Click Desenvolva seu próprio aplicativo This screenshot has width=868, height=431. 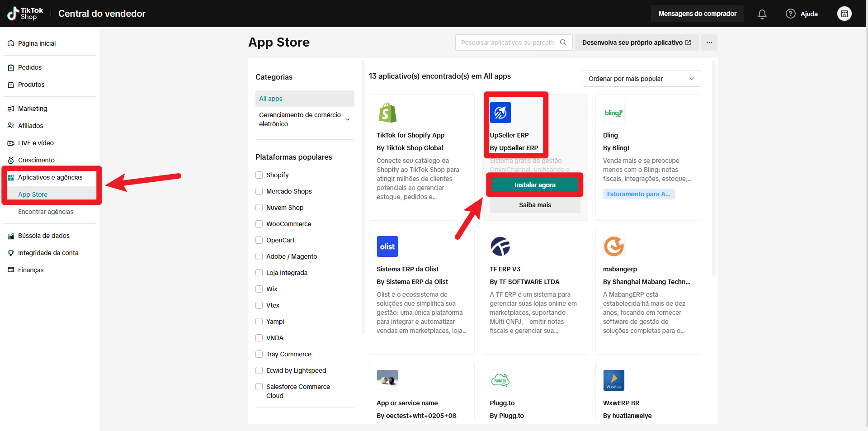pyautogui.click(x=637, y=43)
